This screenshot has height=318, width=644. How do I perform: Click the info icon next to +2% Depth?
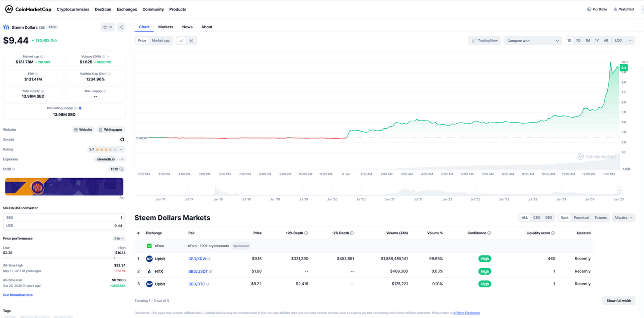[x=306, y=233]
